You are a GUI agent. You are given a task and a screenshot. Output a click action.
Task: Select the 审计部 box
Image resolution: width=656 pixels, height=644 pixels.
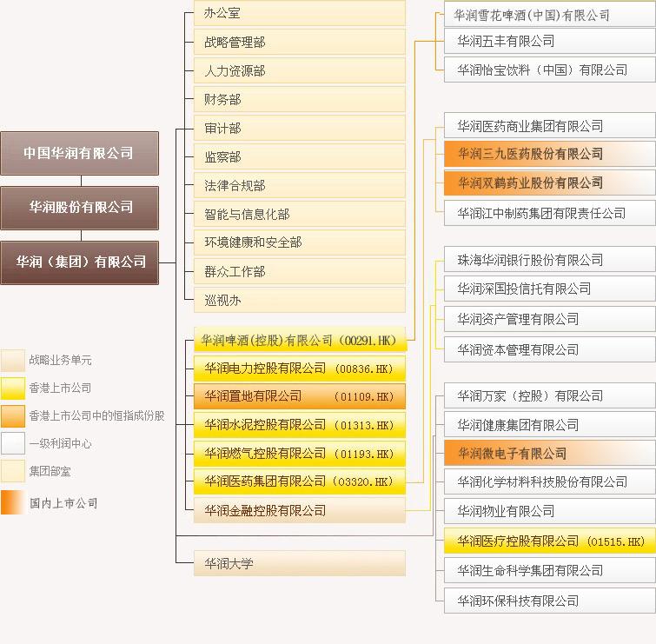[x=300, y=128]
